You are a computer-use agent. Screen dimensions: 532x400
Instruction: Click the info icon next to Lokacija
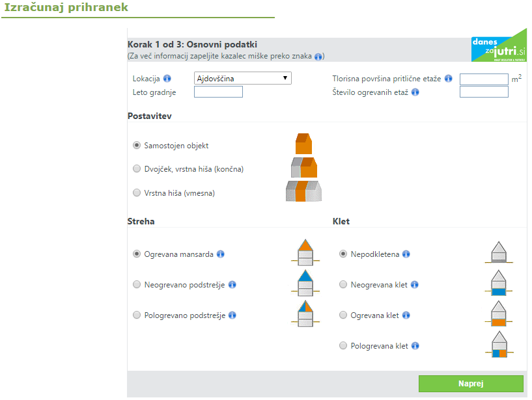click(x=167, y=79)
